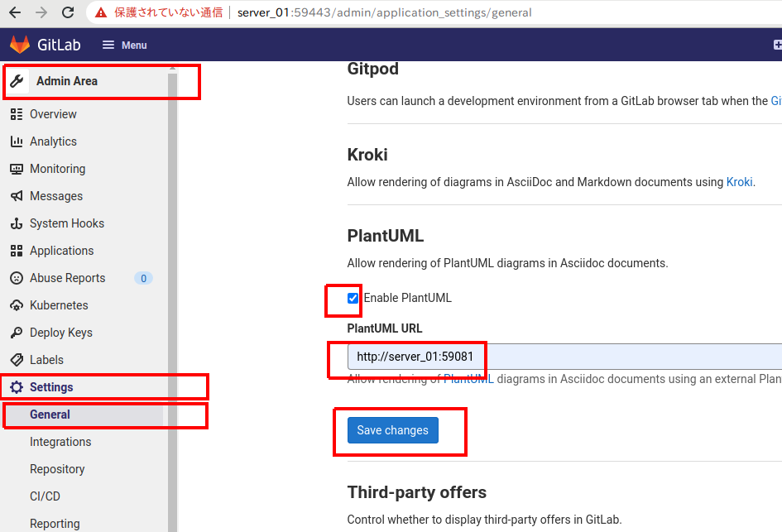Go back with browser back arrow
Image resolution: width=782 pixels, height=532 pixels.
click(15, 12)
